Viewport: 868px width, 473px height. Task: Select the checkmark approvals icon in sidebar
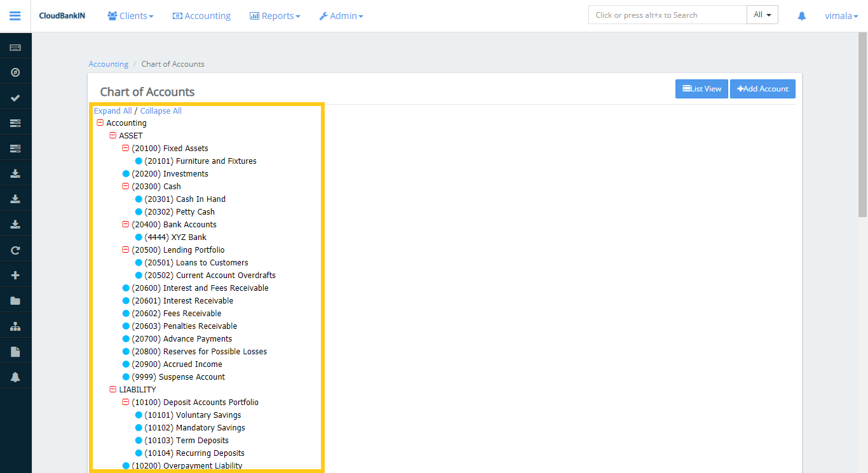(15, 97)
